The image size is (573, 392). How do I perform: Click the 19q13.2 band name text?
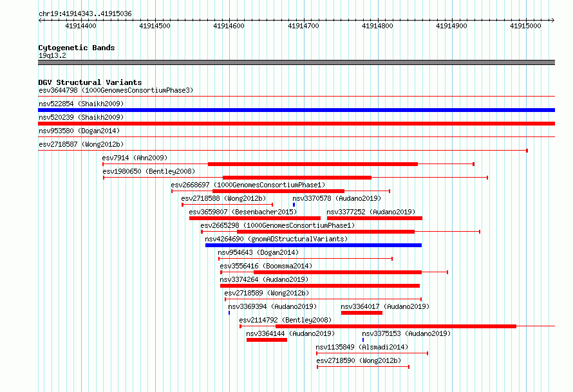tap(52, 55)
